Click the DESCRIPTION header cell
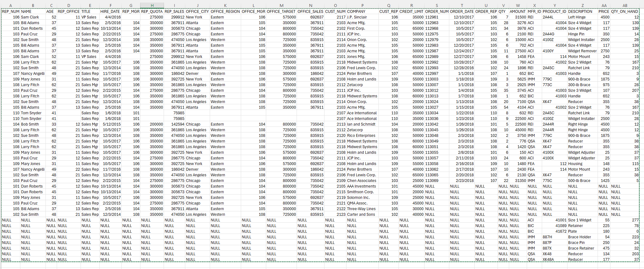The image size is (644, 269). click(583, 11)
